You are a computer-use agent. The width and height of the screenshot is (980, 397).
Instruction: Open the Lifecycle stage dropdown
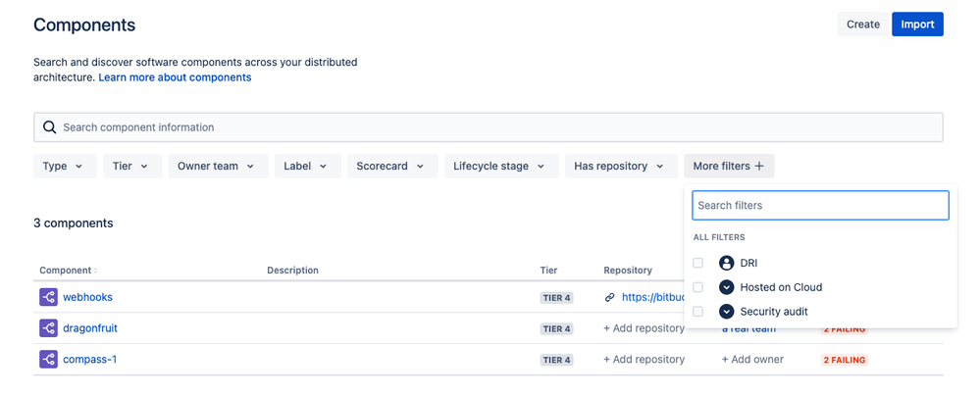(500, 167)
